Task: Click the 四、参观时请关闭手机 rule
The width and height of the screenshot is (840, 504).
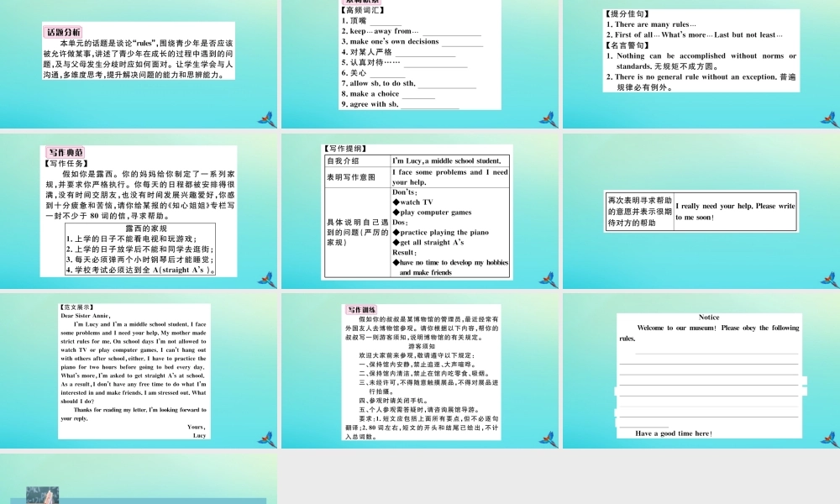Action: (393, 401)
